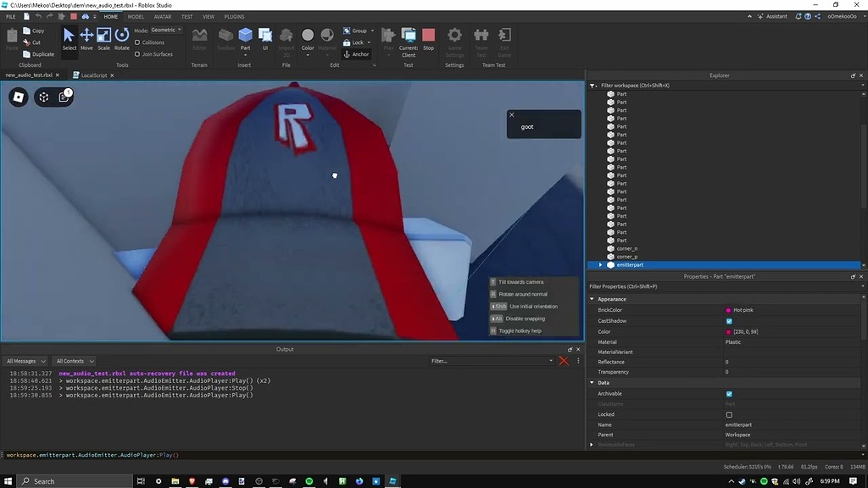Enable the Collisions checkbox
This screenshot has width=868, height=488.
[x=137, y=42]
